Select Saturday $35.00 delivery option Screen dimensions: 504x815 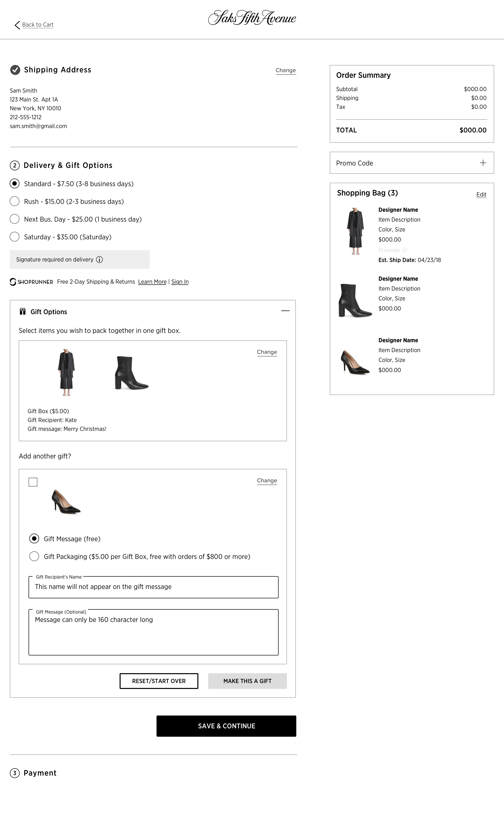pyautogui.click(x=15, y=237)
